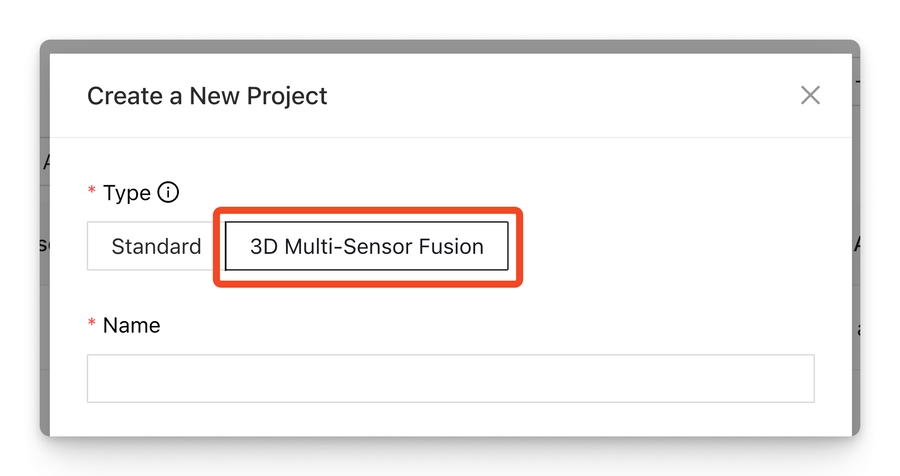
Task: Click the Create a New Project title
Action: [x=207, y=96]
